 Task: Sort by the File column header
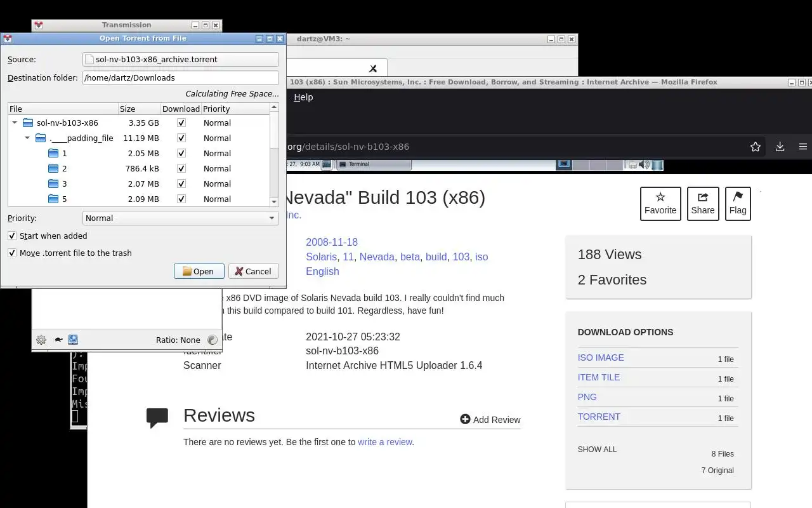[63, 109]
